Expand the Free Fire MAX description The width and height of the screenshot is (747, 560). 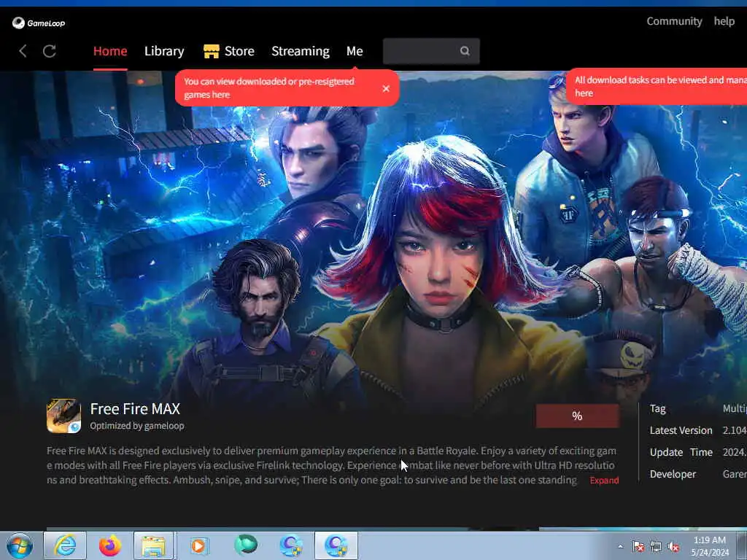click(x=604, y=480)
